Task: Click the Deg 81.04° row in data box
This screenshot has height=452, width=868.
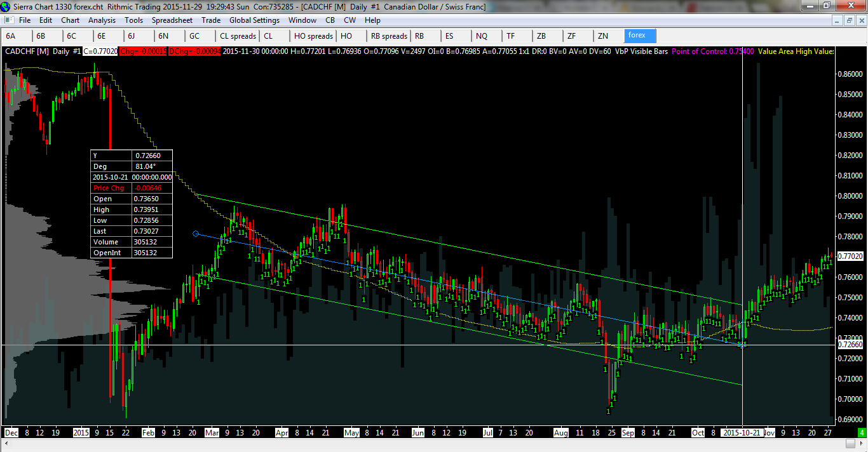Action: (132, 166)
